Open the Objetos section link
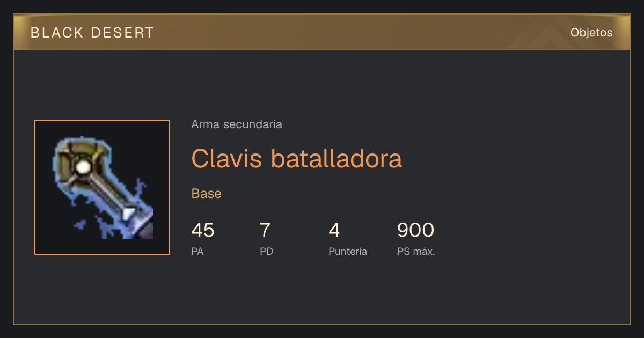The height and width of the screenshot is (338, 644). (591, 33)
